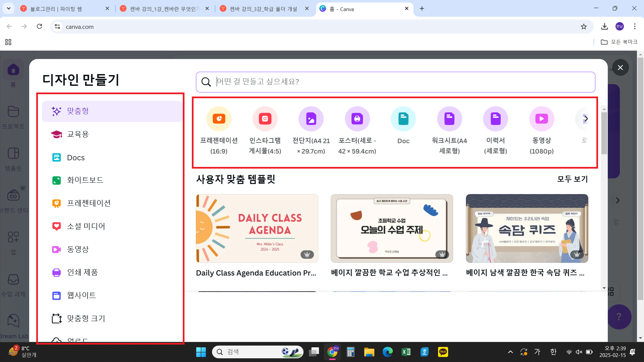Close the 디자인 만들기 dialog
This screenshot has width=644, height=362.
620,67
